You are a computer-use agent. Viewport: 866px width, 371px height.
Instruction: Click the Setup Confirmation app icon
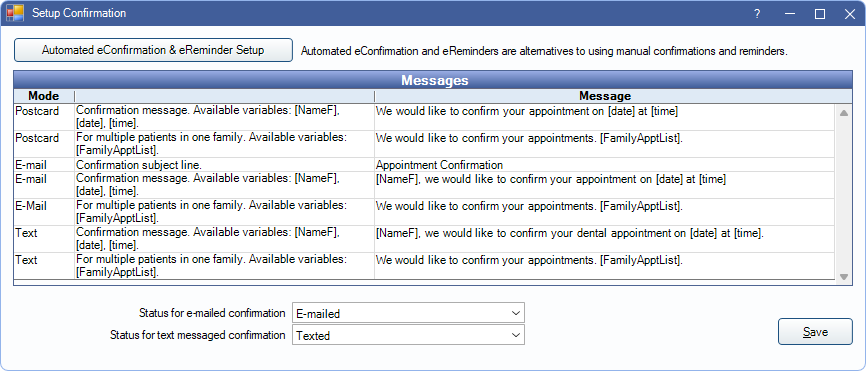[x=15, y=13]
